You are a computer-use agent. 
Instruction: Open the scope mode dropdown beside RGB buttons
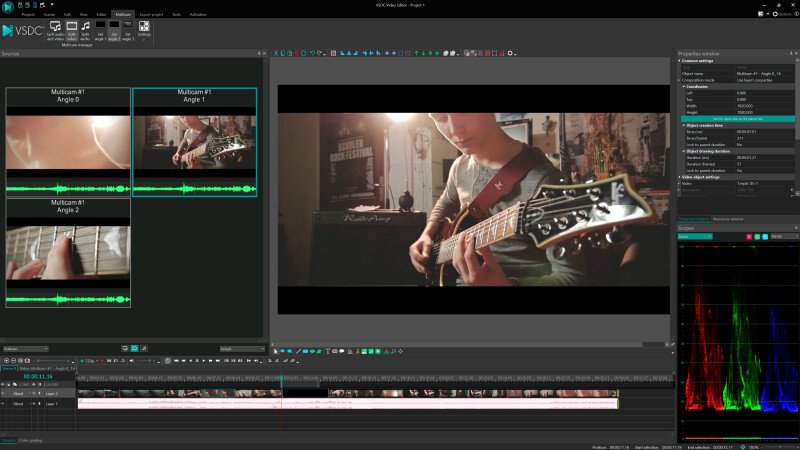(x=784, y=237)
